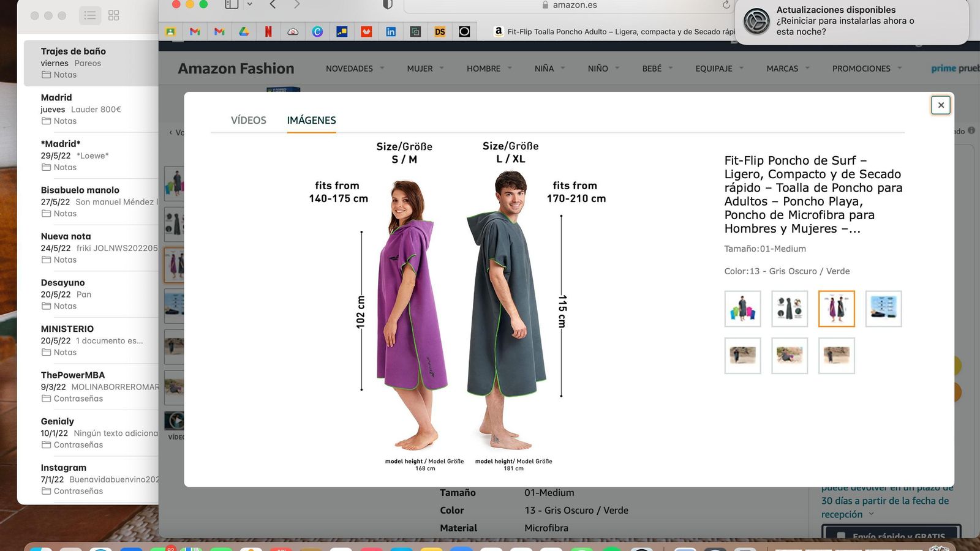
Task: Switch to the VÍDEOS tab
Action: click(248, 120)
